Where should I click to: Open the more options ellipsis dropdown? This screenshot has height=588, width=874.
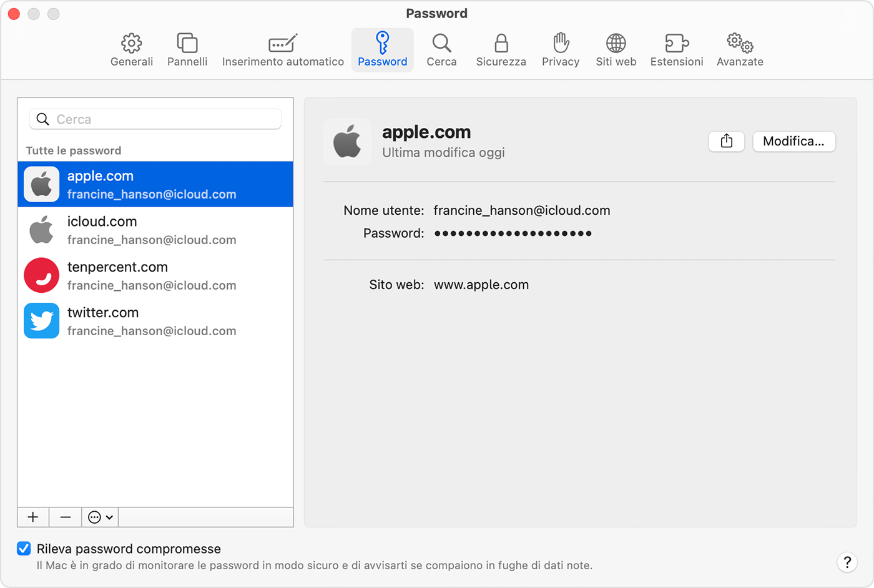[x=101, y=517]
